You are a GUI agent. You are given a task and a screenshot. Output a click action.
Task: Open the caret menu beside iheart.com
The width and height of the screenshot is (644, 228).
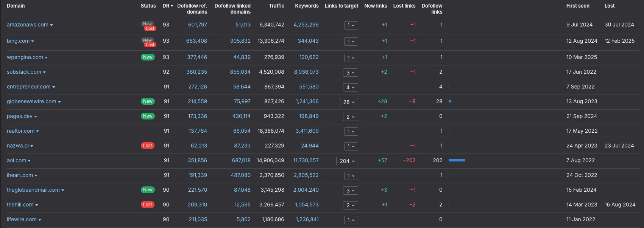click(36, 175)
